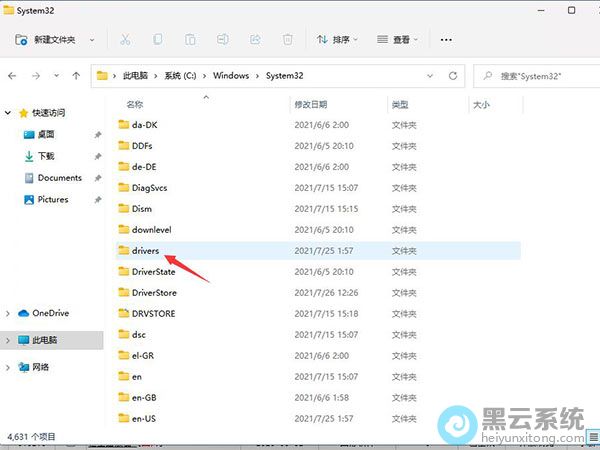Click the Cut scissors icon in toolbar
This screenshot has width=600, height=450.
click(125, 39)
